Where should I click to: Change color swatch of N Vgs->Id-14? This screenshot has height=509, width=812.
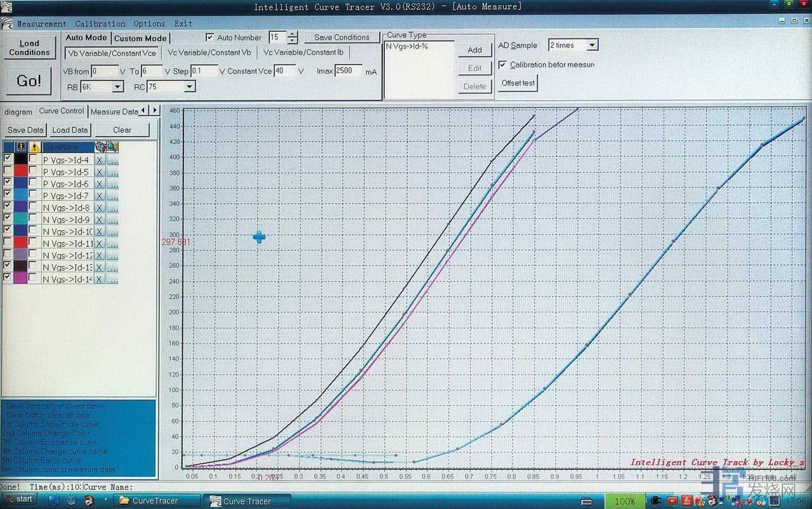point(20,279)
